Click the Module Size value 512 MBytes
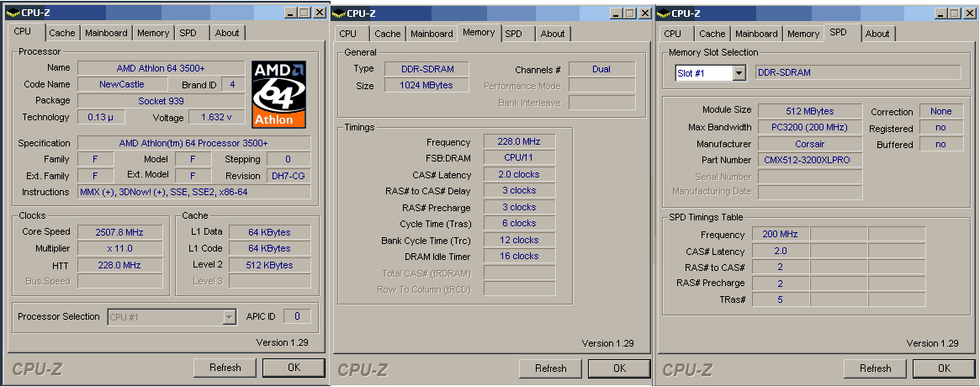The width and height of the screenshot is (980, 387). pos(810,111)
